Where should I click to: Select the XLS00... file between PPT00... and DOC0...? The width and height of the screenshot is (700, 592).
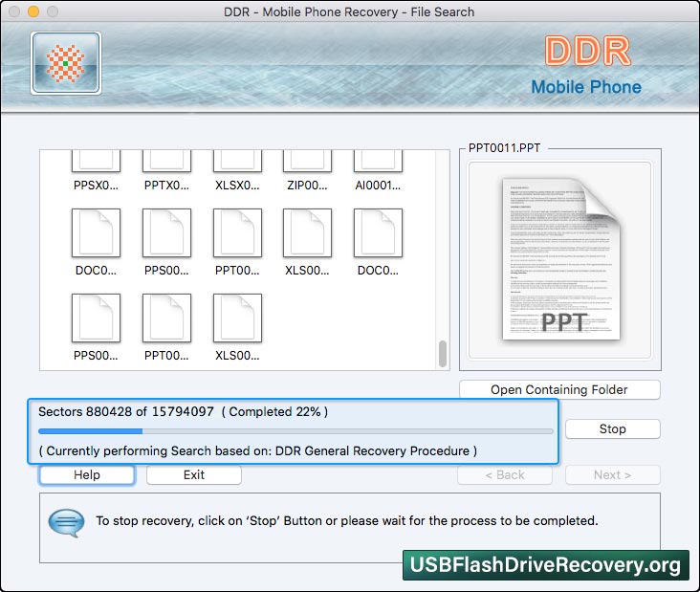coord(307,232)
